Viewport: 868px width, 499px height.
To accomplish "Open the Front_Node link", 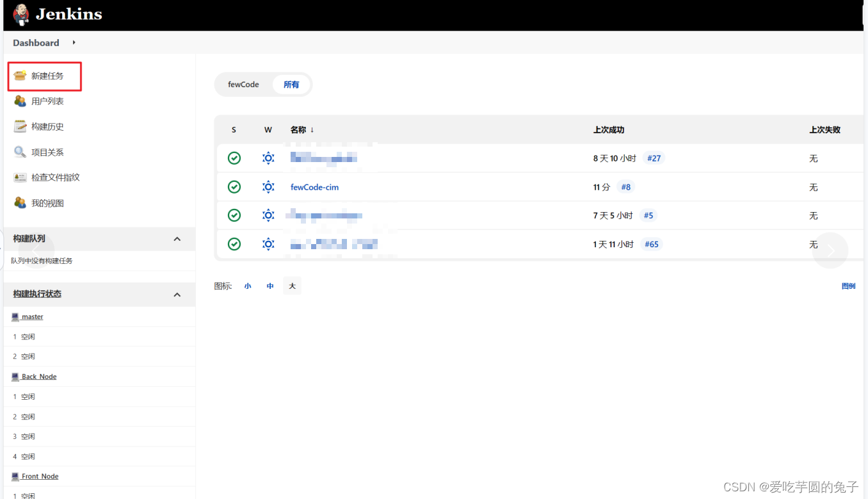I will coord(40,477).
